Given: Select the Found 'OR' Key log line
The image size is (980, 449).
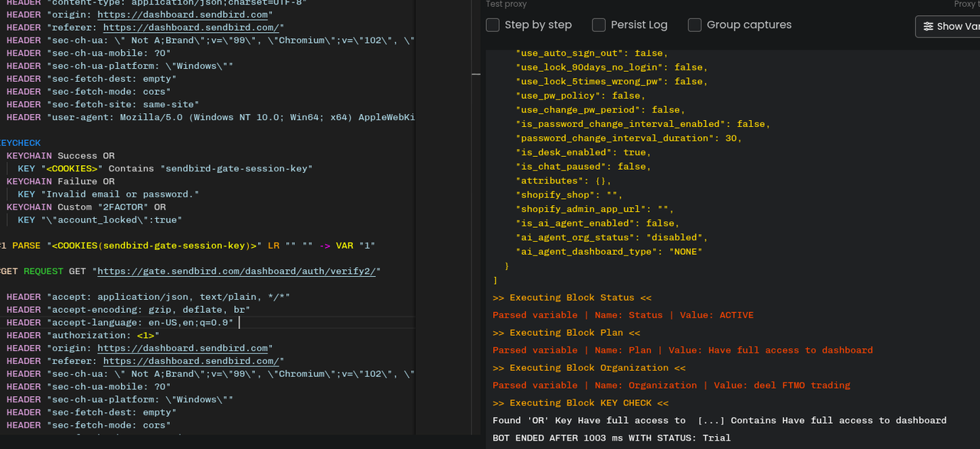Looking at the screenshot, I should (x=720, y=421).
